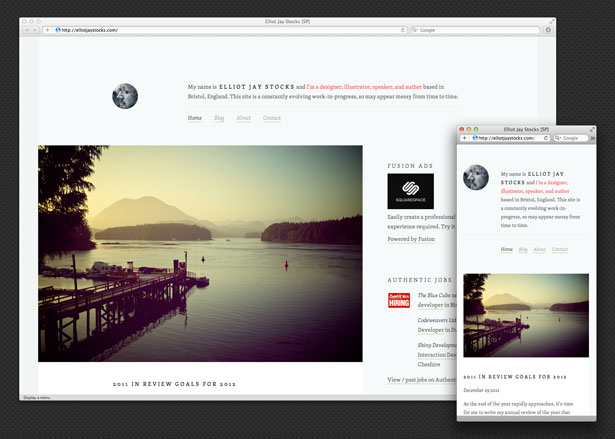Click the forward arrow in large browser
The width and height of the screenshot is (615, 439).
click(35, 30)
